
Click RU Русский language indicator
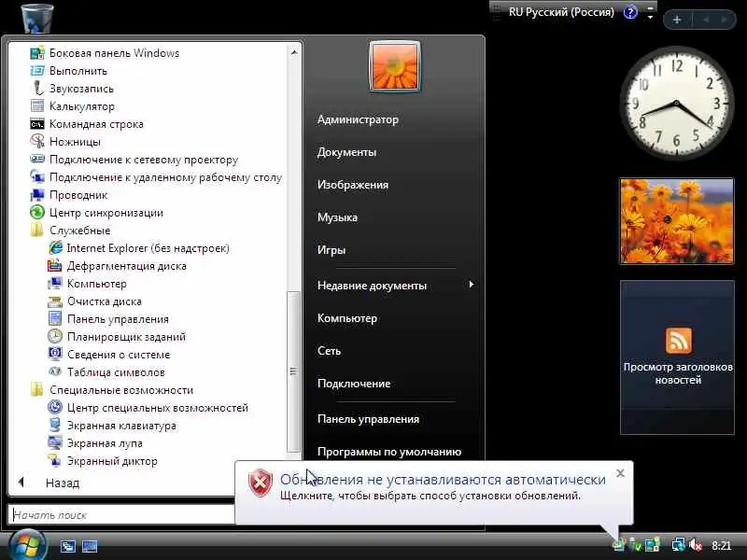561,12
